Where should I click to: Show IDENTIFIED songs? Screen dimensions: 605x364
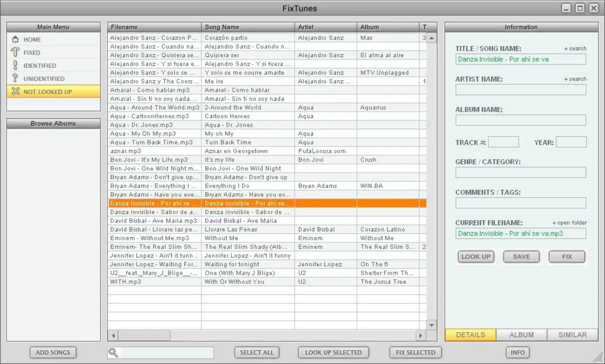pos(53,66)
